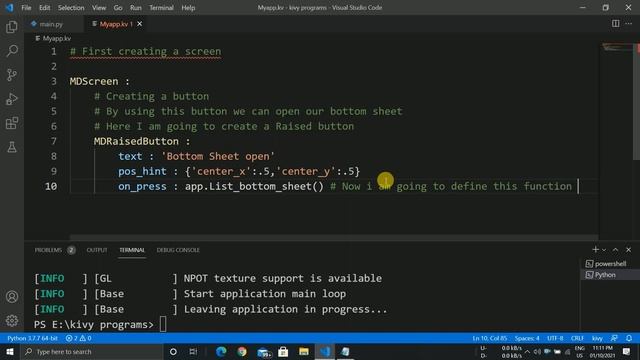Image resolution: width=640 pixels, height=360 pixels.
Task: Open Mail app in taskbar
Action: coord(264,352)
